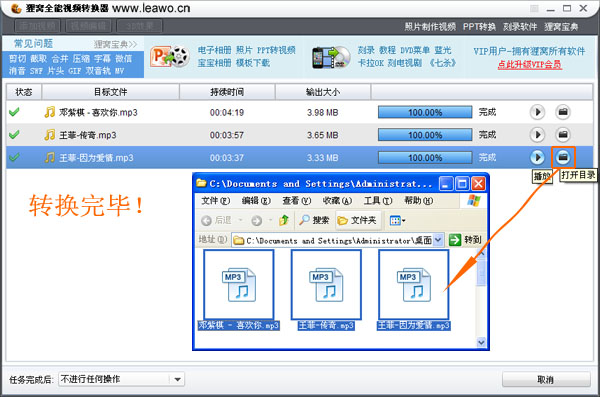Click the music note icon of 王菲-传奇 row
The width and height of the screenshot is (600, 397).
[x=49, y=135]
